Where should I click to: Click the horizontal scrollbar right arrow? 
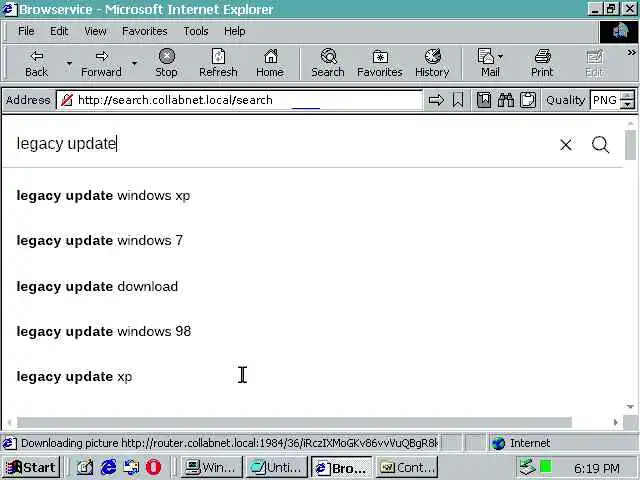coord(616,422)
